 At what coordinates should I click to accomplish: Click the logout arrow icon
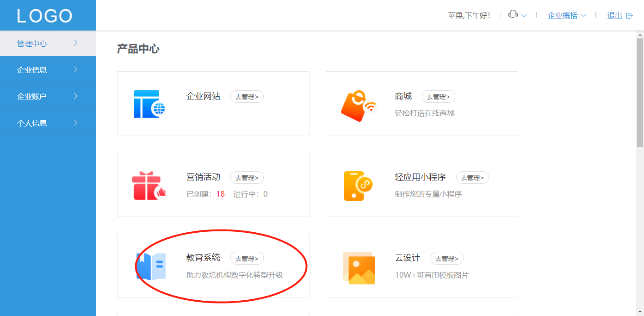coord(629,16)
